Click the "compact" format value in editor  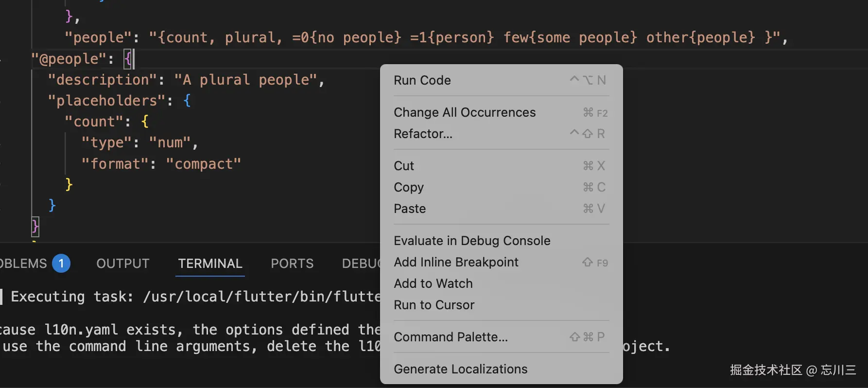pyautogui.click(x=203, y=164)
